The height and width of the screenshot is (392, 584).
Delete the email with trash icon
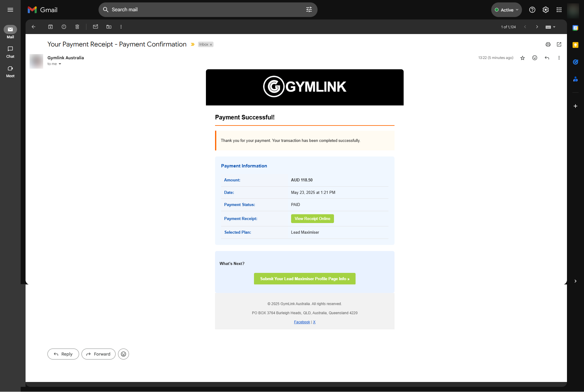77,27
